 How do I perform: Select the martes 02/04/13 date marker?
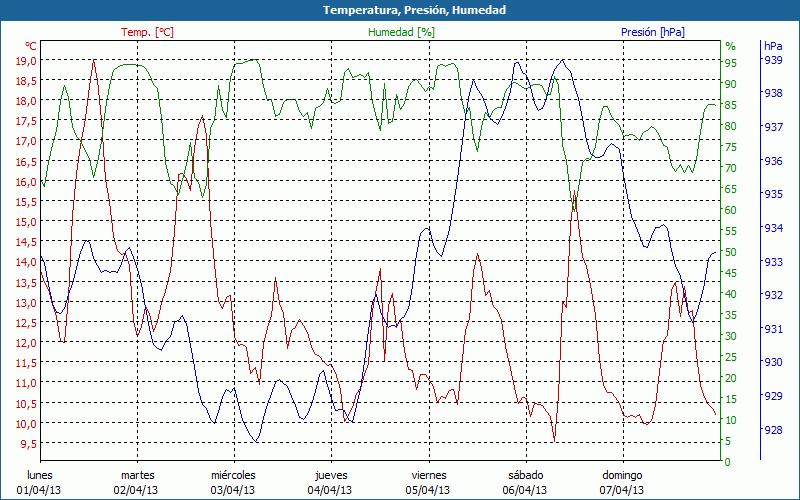click(137, 483)
